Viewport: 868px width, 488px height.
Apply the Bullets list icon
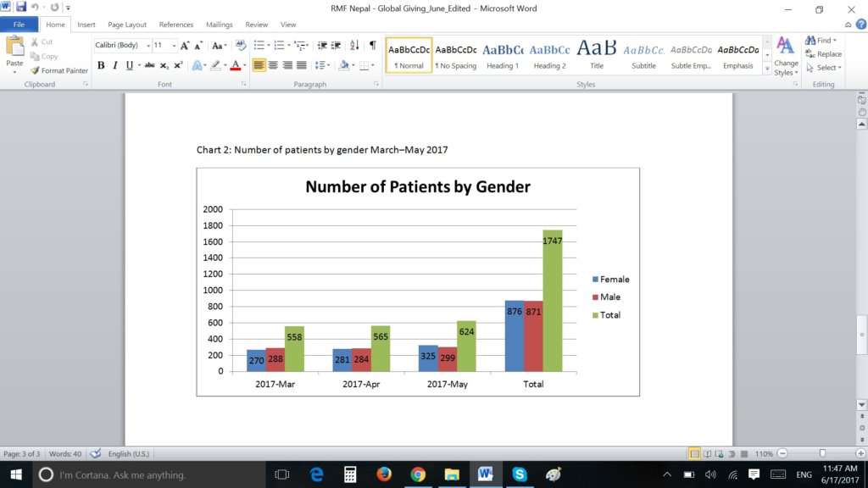pyautogui.click(x=259, y=46)
